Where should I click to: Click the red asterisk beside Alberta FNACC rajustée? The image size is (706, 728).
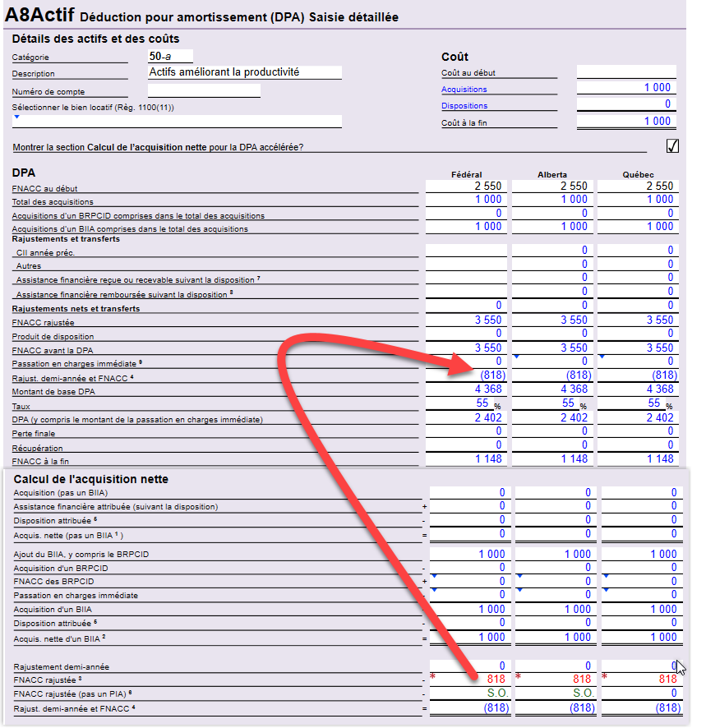coord(519,677)
